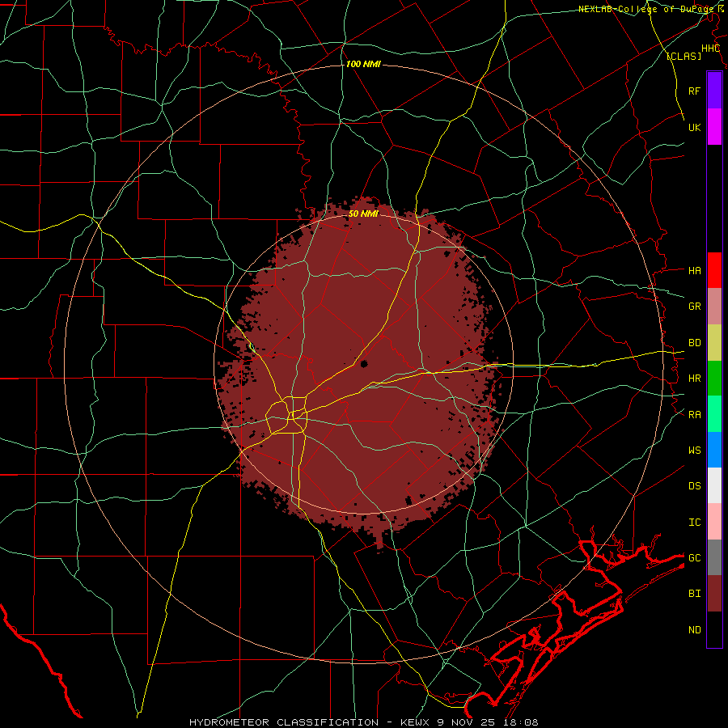Click the DS legend label
This screenshot has height=728, width=728.
pos(694,486)
